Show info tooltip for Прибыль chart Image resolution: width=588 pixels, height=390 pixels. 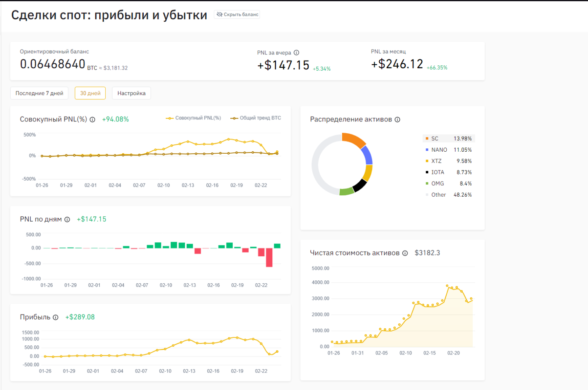point(56,317)
